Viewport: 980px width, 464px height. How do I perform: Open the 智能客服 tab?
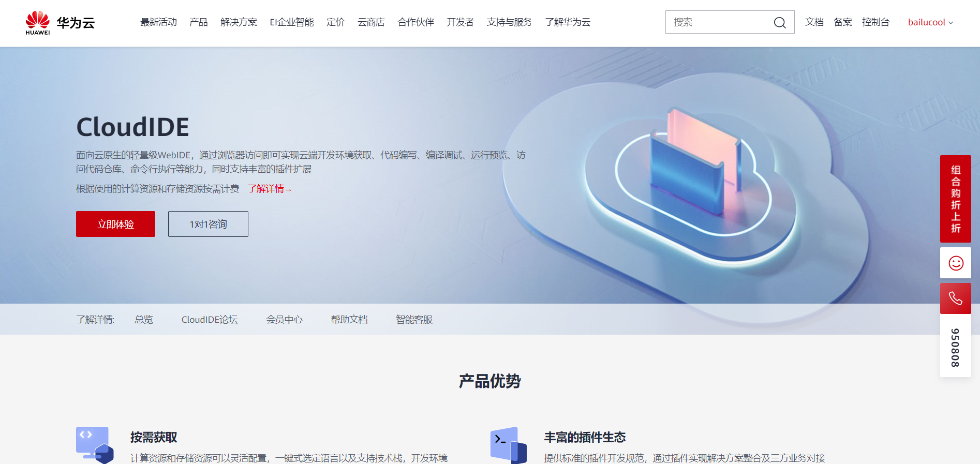[x=414, y=320]
